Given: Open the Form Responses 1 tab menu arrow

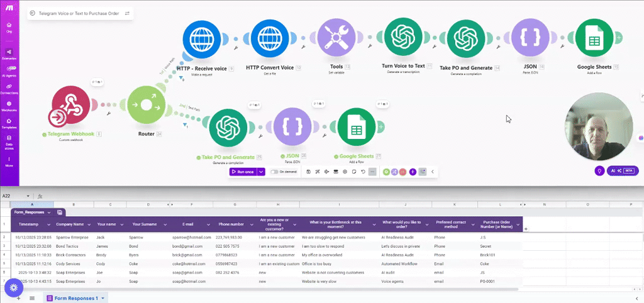Looking at the screenshot, I should pos(103,298).
